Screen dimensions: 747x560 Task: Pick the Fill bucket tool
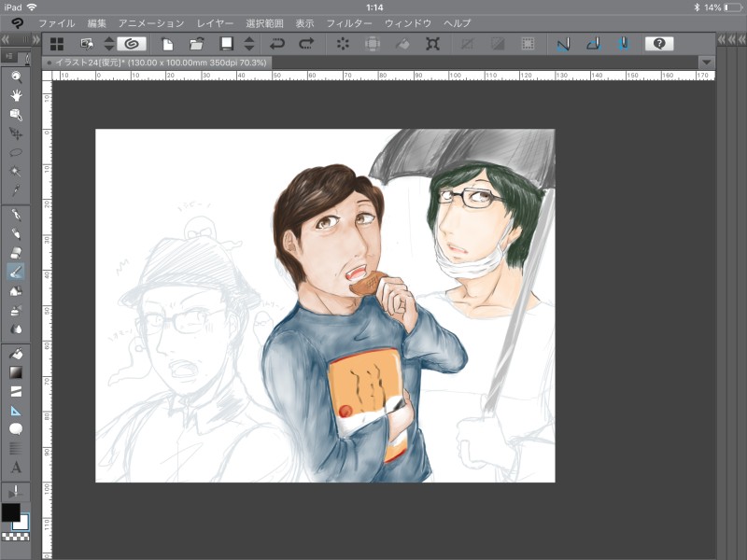(16, 354)
